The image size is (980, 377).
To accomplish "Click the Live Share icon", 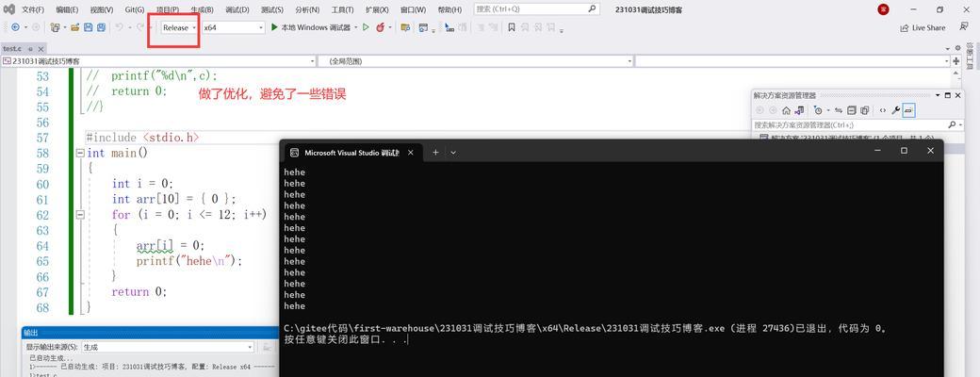I will pos(904,28).
